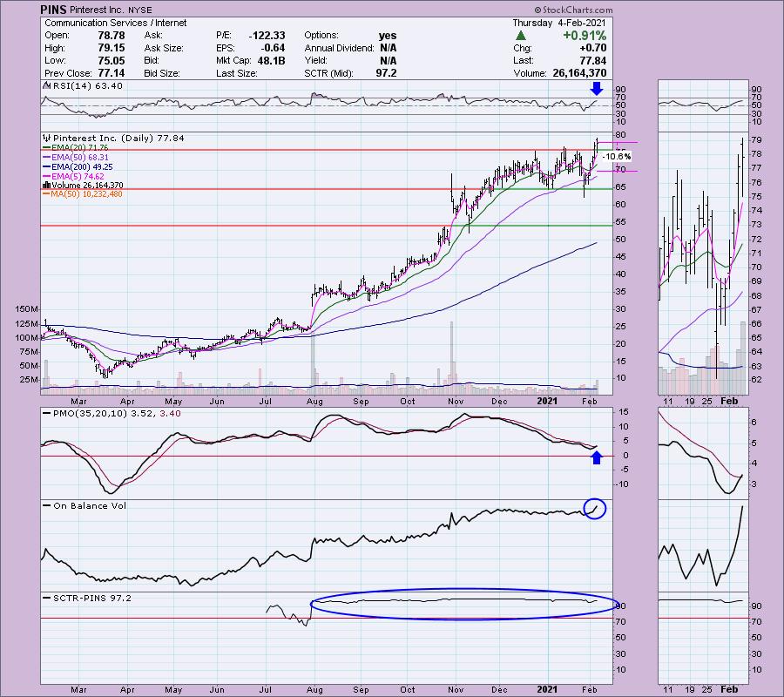Select the Open value 78.78
Screen dimensions: 784x697
click(x=112, y=36)
